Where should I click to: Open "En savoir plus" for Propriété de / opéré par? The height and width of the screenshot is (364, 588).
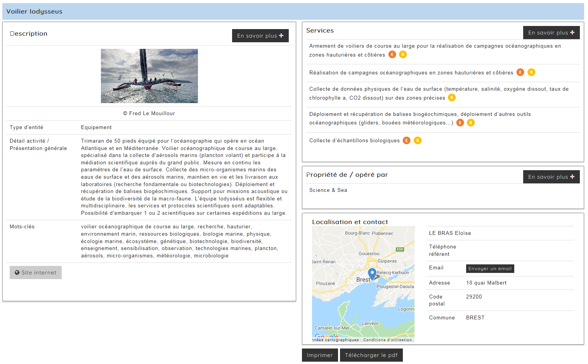pos(552,177)
